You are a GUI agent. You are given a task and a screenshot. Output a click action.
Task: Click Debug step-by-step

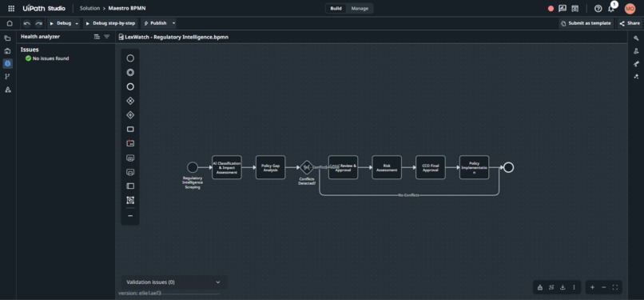110,23
